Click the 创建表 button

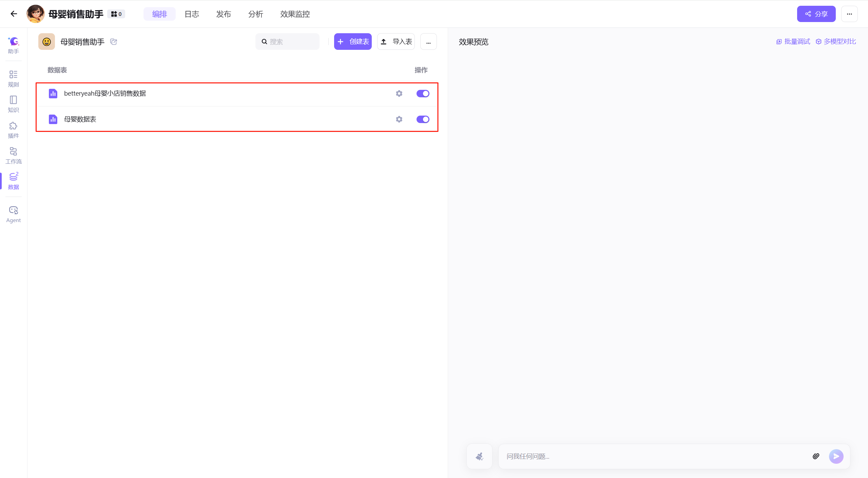pos(353,42)
